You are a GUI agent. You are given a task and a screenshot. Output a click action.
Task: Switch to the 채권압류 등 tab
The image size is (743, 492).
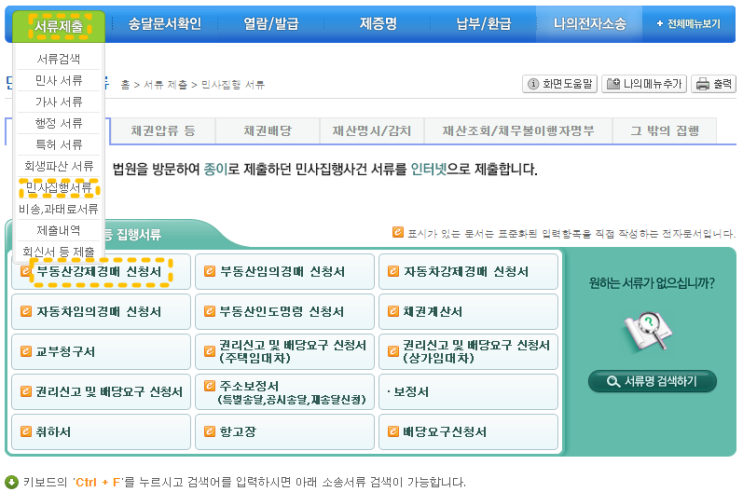[x=163, y=130]
